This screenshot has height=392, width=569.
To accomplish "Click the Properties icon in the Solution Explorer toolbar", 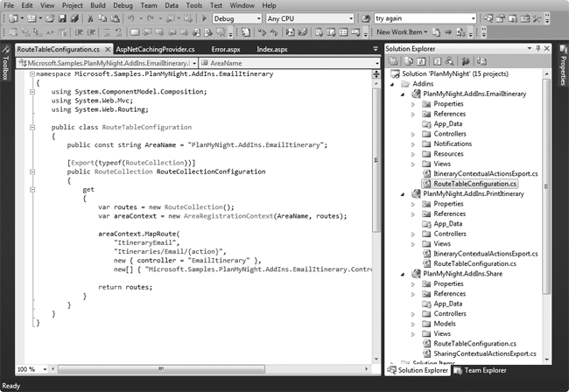I will pos(393,61).
